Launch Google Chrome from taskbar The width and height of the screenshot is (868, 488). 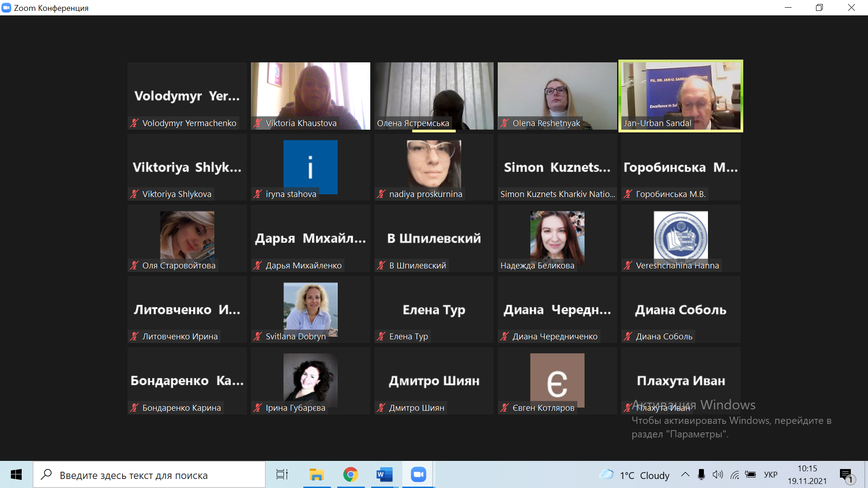click(x=350, y=474)
